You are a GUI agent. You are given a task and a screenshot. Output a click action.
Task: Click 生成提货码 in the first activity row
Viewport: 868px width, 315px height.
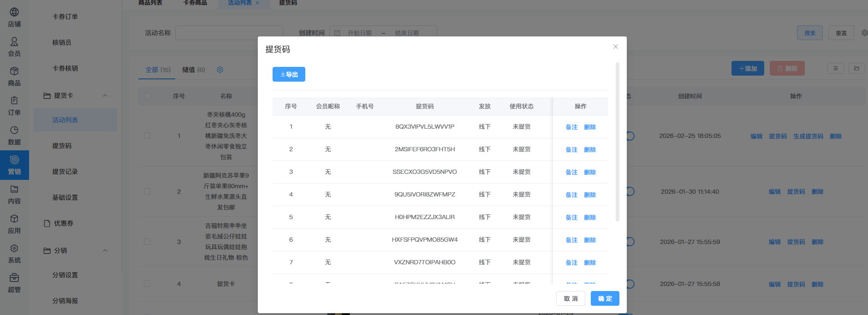pos(808,136)
